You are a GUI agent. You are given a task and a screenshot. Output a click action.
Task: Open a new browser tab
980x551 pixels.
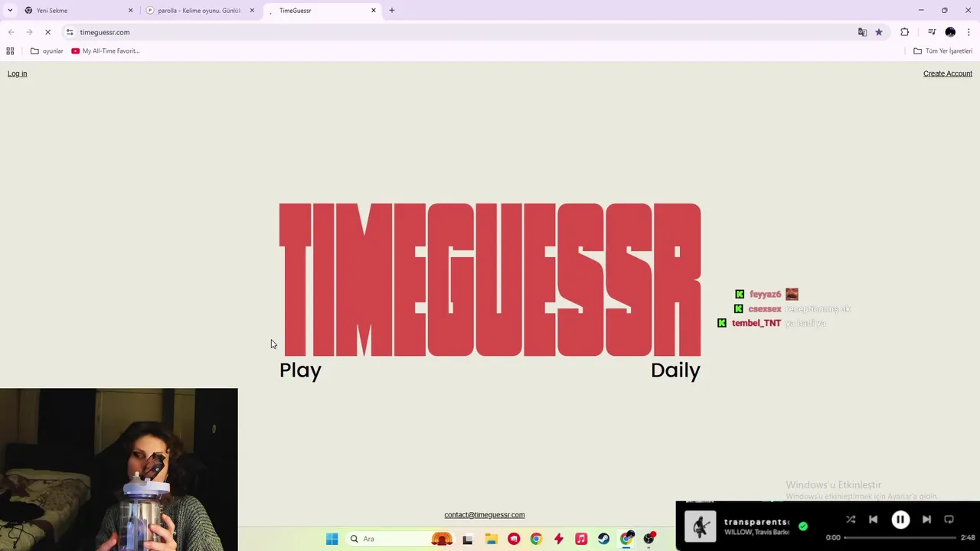point(392,11)
